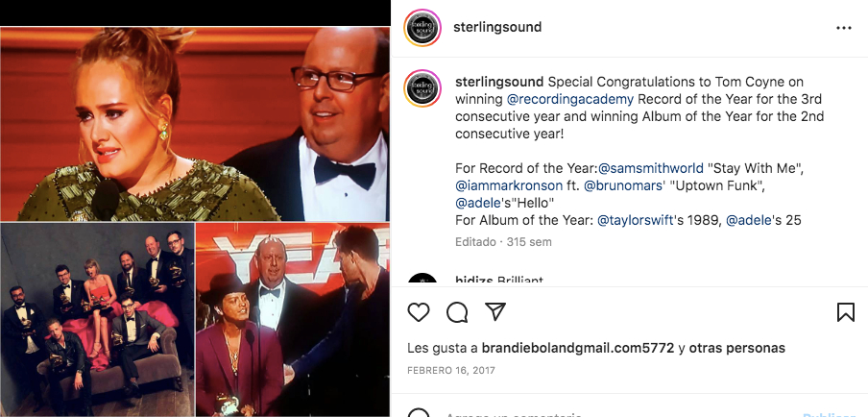Open the bidizs commenter avatar
This screenshot has width=868, height=417.
422,281
